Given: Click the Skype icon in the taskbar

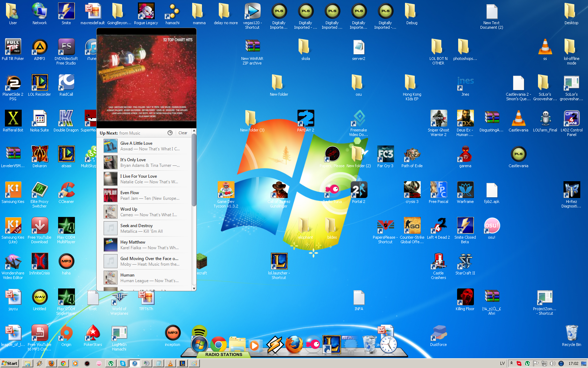Looking at the screenshot, I should 123,363.
